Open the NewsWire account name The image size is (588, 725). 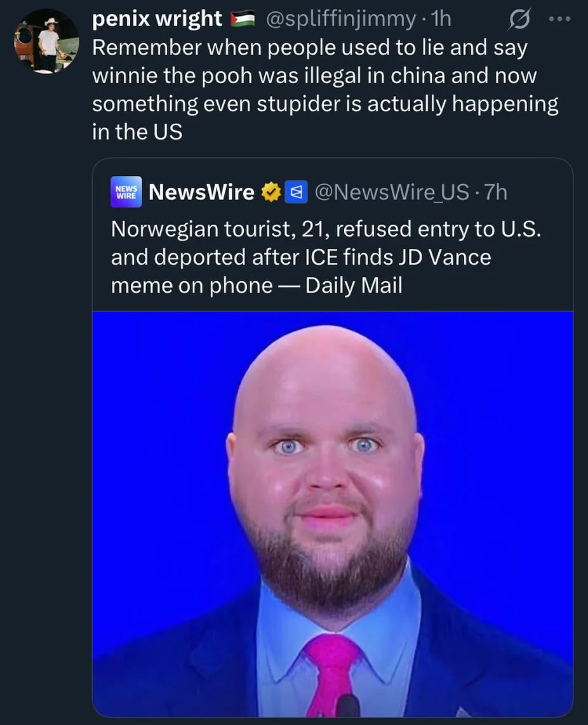[201, 191]
